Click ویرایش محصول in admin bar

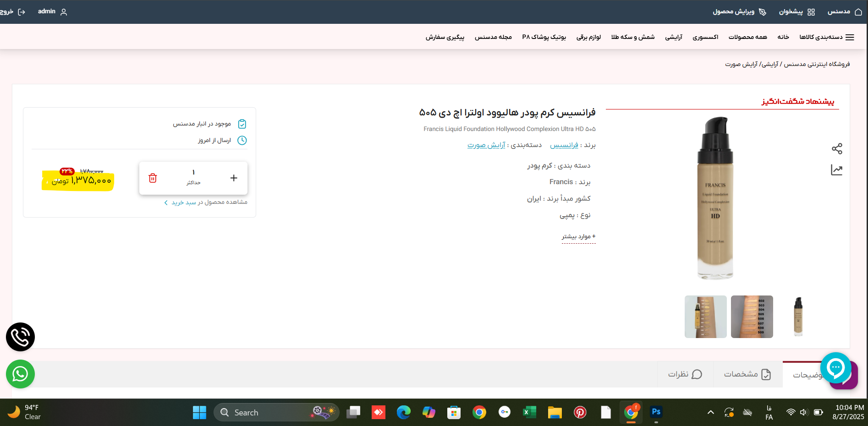[x=739, y=12]
